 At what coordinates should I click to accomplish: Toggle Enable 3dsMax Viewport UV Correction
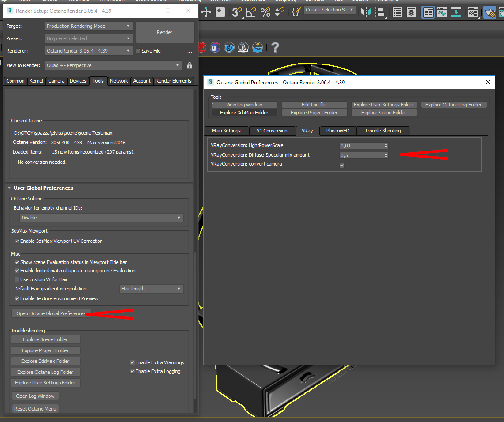(x=17, y=241)
